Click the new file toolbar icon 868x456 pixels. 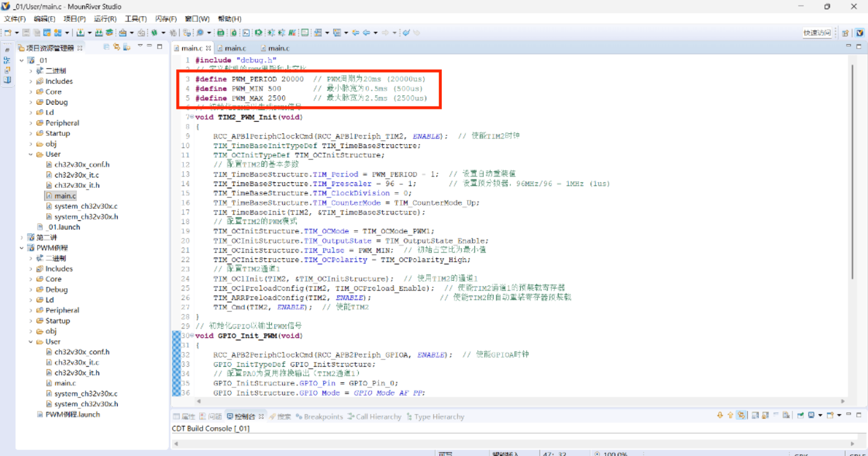pyautogui.click(x=8, y=33)
